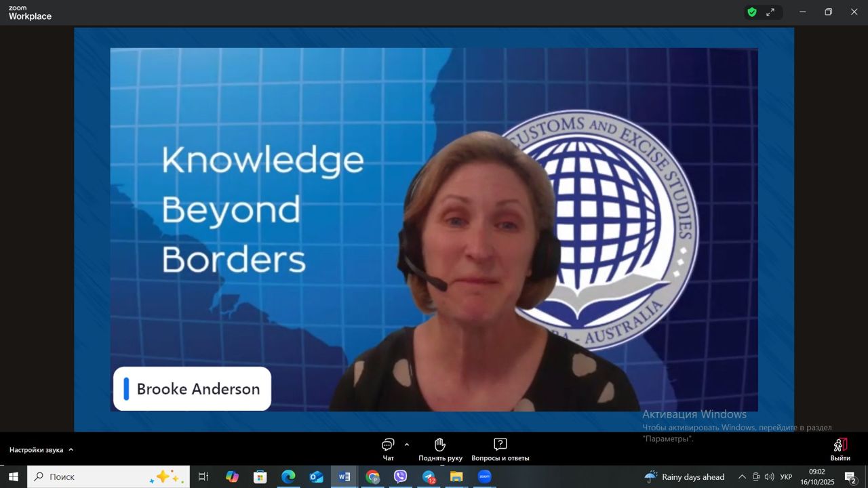868x488 pixels.
Task: Click the Zoom icon in the taskbar
Action: tap(484, 477)
